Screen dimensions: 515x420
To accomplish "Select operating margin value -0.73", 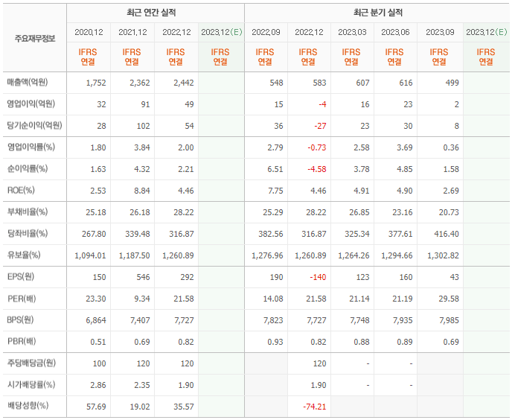I will (317, 147).
